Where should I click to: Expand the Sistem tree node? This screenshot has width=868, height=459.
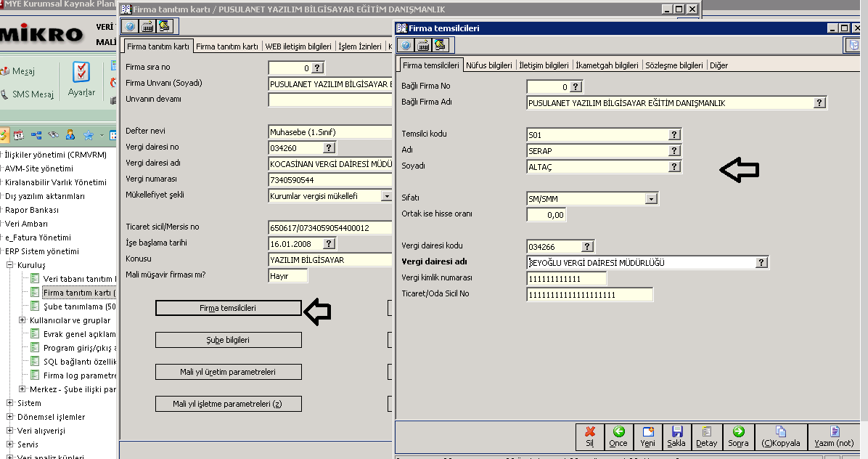point(9,403)
